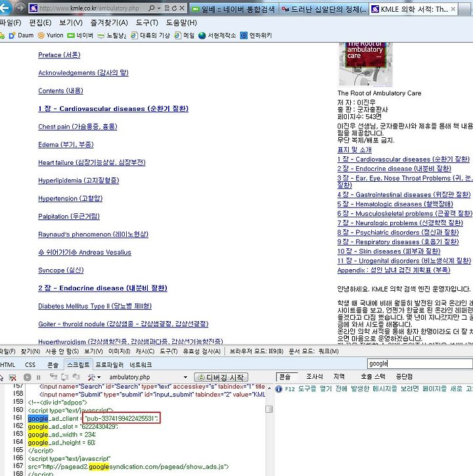Switch to the 일베 :: 네이버 통합검색 tab

tap(234, 9)
